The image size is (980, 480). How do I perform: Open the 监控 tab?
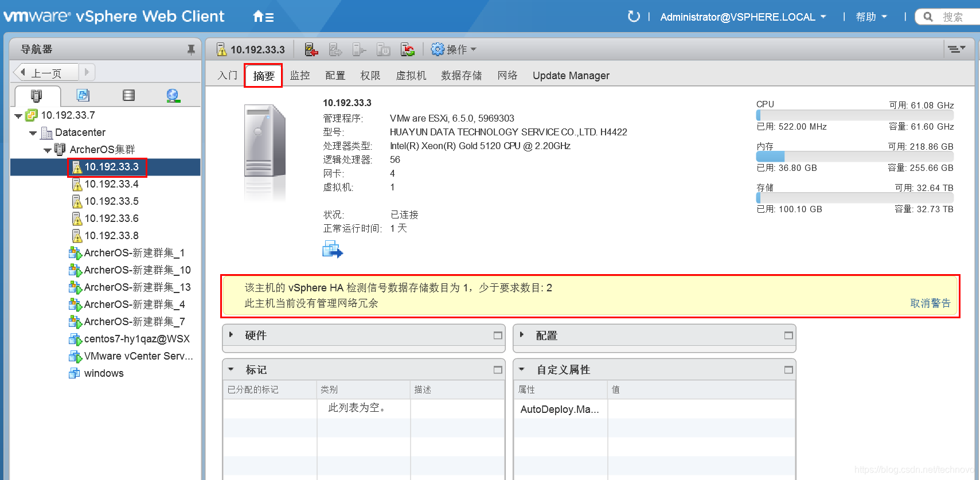(x=300, y=76)
